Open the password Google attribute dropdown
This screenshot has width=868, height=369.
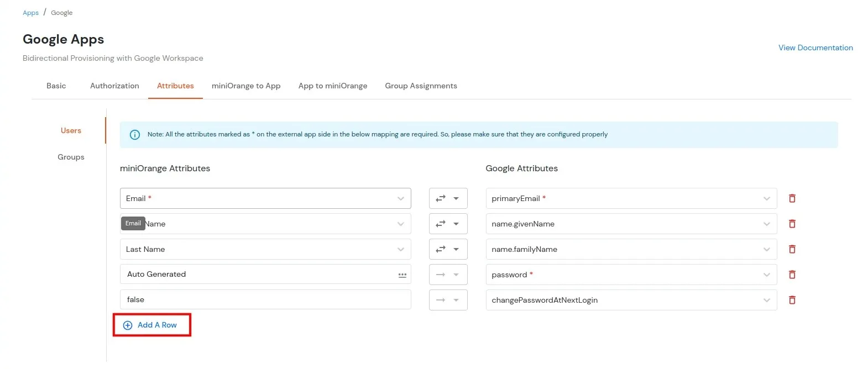(631, 275)
